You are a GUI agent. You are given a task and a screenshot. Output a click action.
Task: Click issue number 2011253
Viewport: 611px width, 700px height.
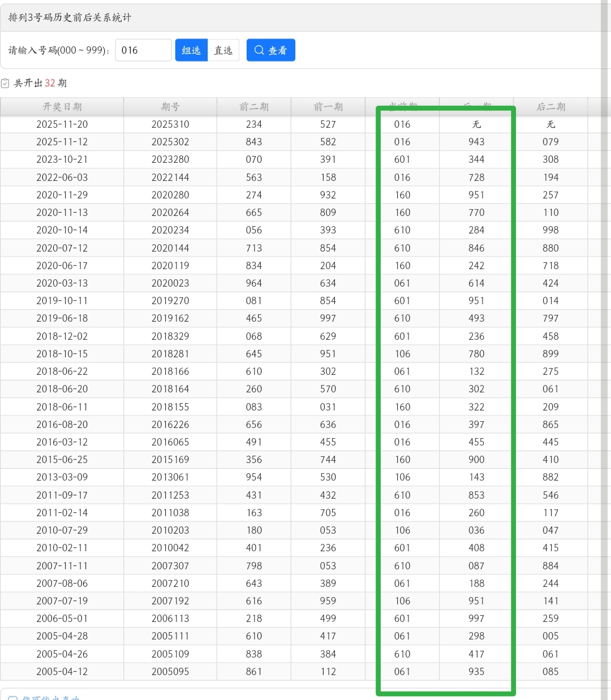tap(170, 495)
